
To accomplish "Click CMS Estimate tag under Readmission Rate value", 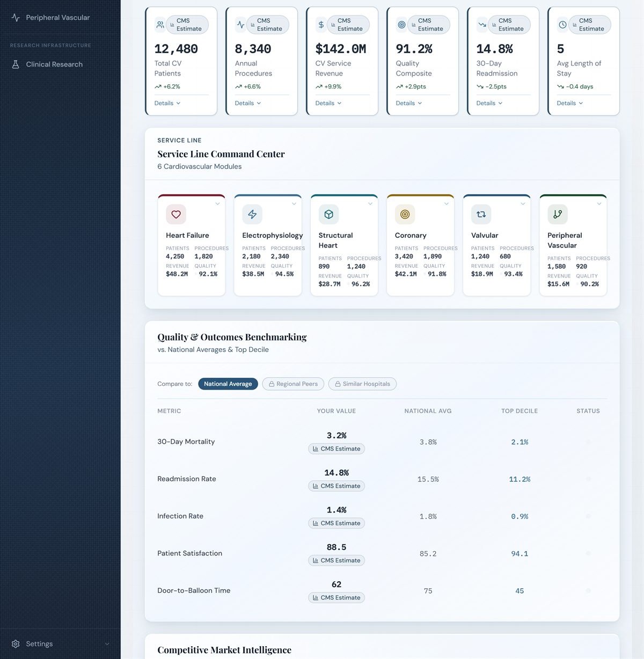I will click(336, 486).
